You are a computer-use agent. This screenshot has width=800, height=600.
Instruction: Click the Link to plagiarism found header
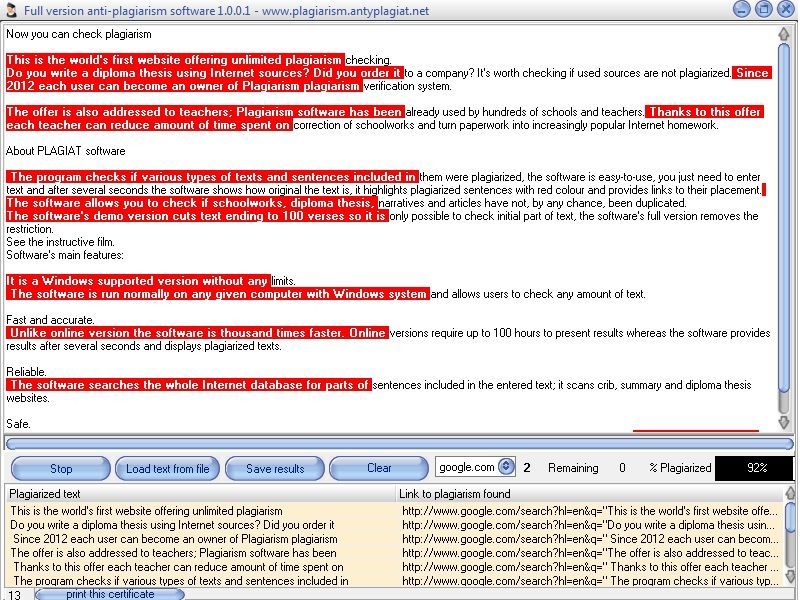589,494
